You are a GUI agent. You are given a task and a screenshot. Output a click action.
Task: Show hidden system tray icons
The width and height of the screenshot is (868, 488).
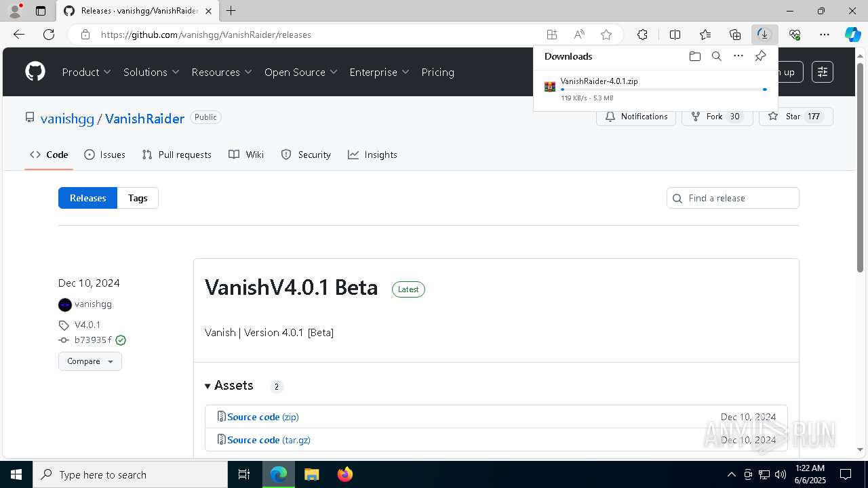click(x=731, y=474)
